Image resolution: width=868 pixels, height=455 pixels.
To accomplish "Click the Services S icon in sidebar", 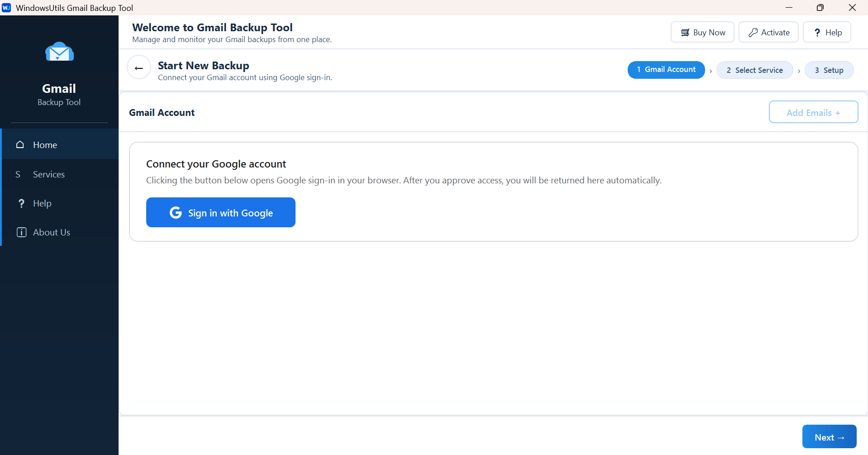I will (18, 174).
